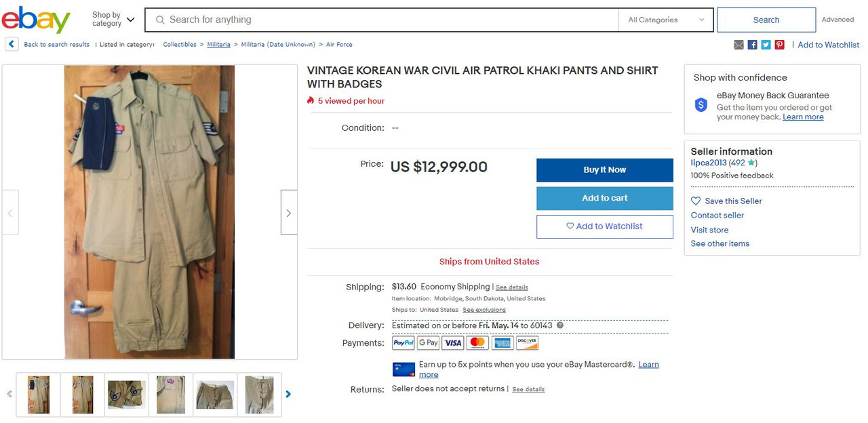Show next product image

tap(289, 213)
